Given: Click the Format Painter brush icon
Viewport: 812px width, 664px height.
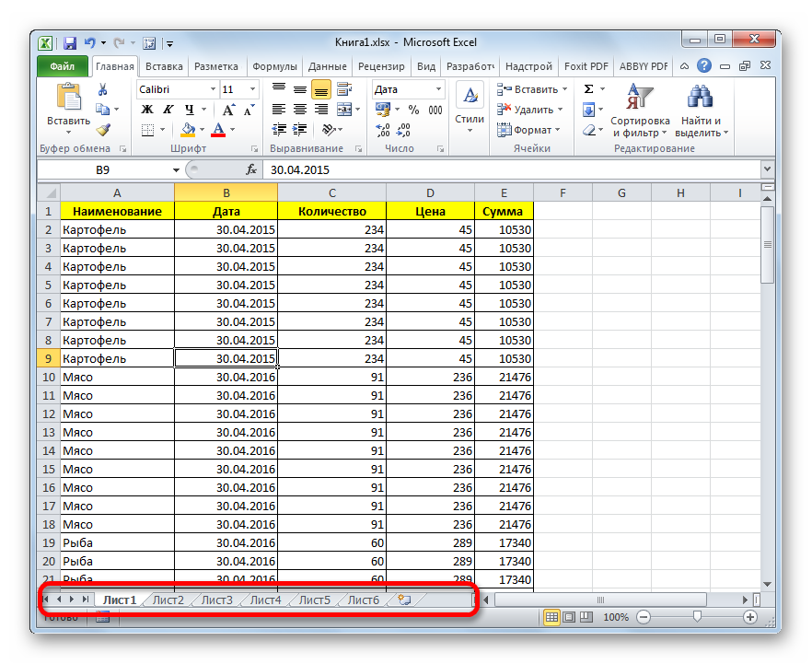Looking at the screenshot, I should (x=103, y=130).
